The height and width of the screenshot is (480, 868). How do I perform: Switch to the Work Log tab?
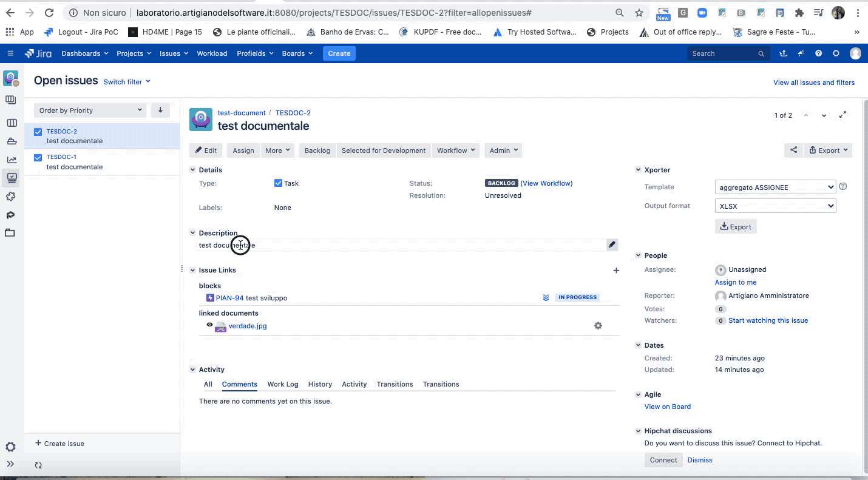point(282,384)
